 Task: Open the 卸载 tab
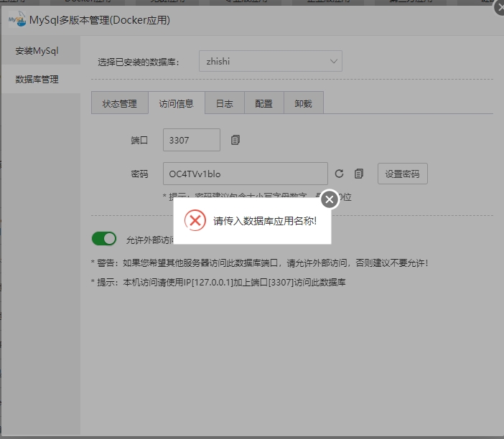304,103
